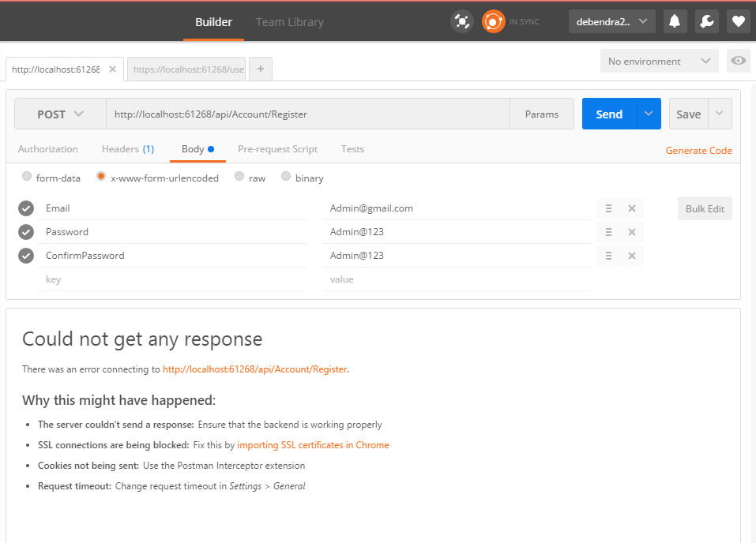The image size is (756, 543).
Task: Click the Password row Admin@123 value
Action: point(456,232)
